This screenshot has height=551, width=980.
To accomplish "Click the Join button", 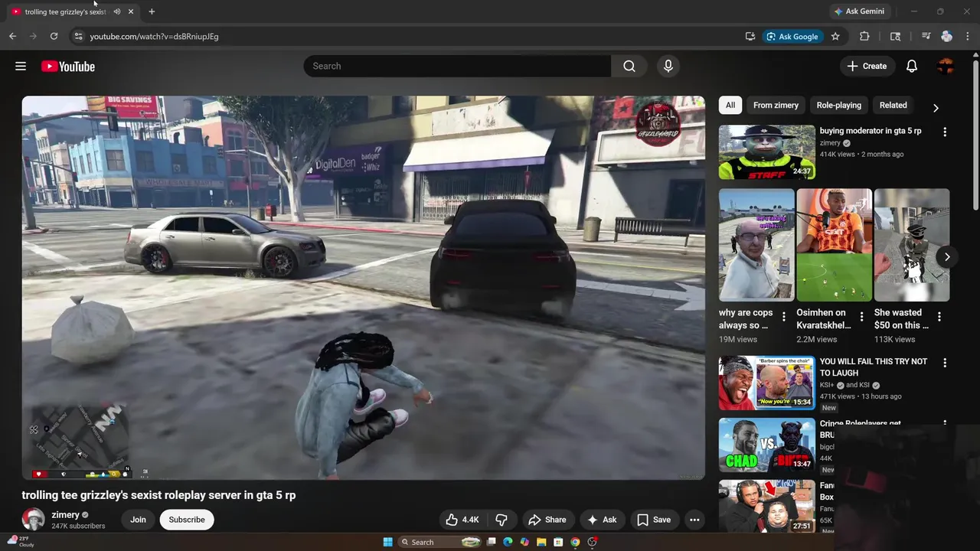I will tap(138, 520).
